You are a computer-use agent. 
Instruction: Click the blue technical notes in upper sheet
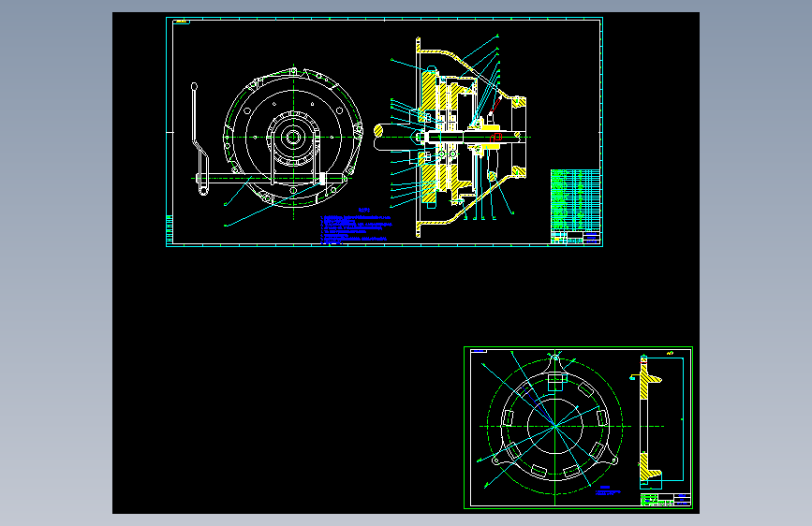[x=356, y=226]
